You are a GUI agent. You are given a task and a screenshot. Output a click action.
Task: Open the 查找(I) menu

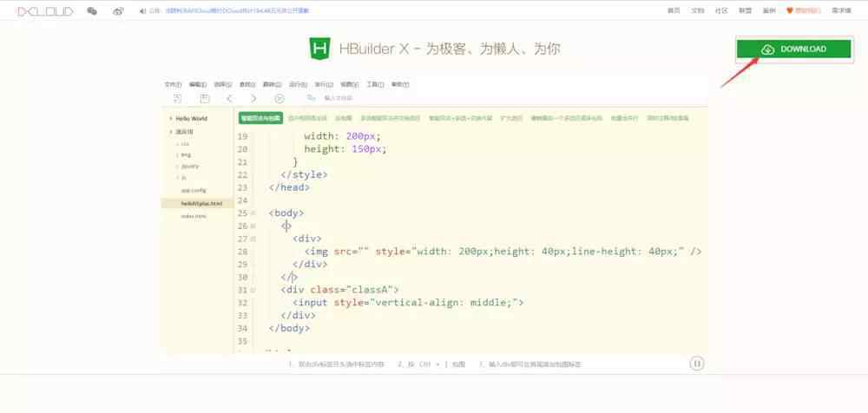pyautogui.click(x=247, y=85)
